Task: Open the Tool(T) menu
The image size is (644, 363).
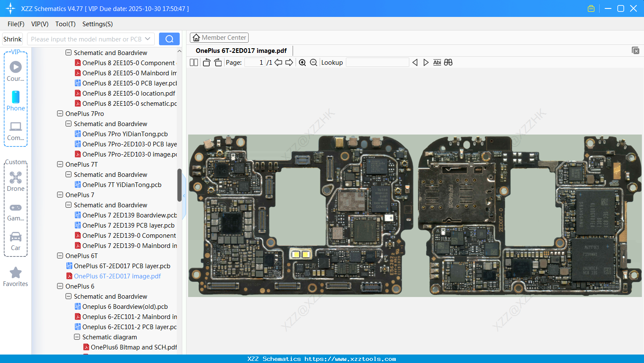Action: (65, 24)
